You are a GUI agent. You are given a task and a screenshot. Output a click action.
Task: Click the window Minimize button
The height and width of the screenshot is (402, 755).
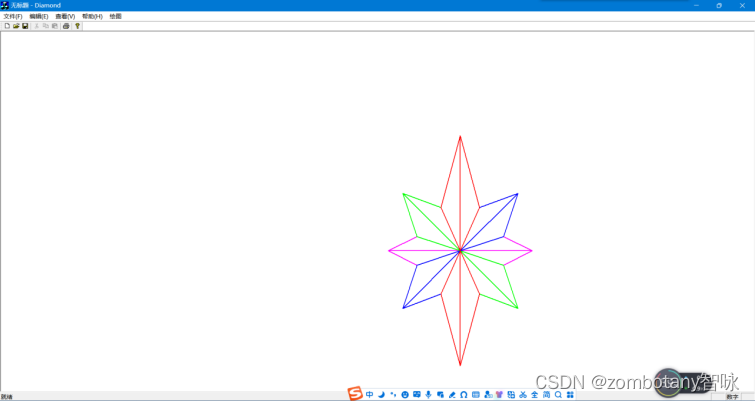tap(696, 6)
